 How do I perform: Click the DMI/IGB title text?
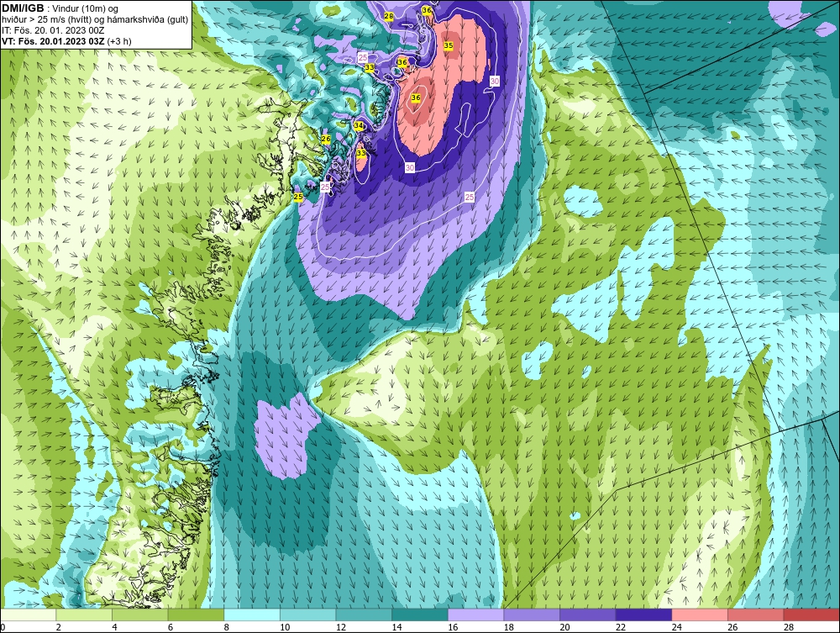(24, 8)
